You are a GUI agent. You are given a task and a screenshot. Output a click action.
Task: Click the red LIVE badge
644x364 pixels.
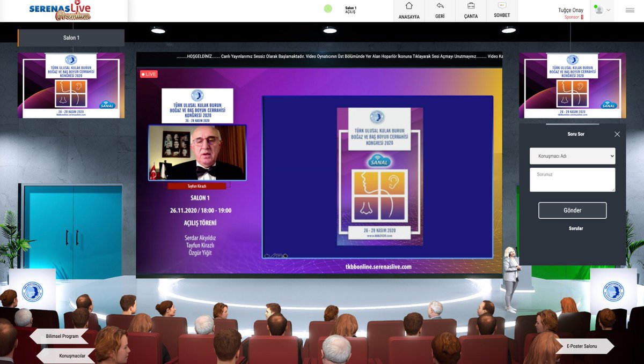(x=149, y=74)
